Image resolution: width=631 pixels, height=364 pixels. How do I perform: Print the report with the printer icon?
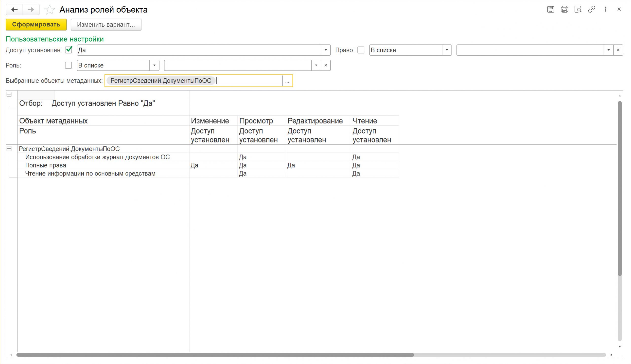pyautogui.click(x=564, y=9)
